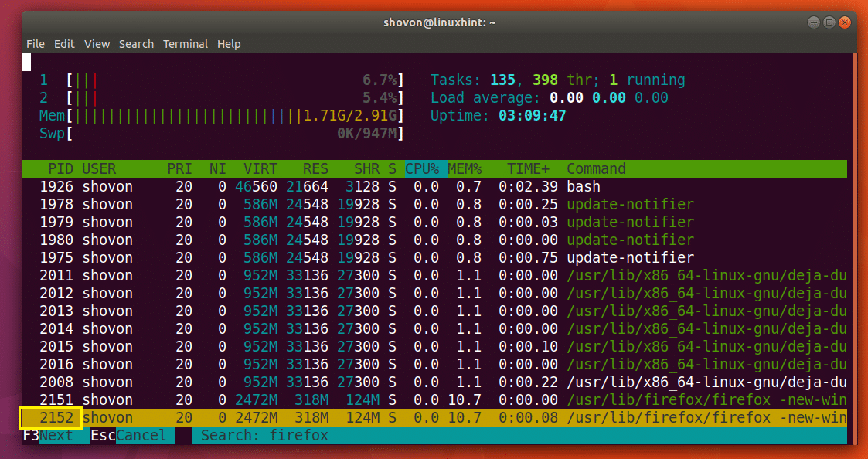This screenshot has width=868, height=459.
Task: Minimize the terminal window
Action: pos(813,22)
